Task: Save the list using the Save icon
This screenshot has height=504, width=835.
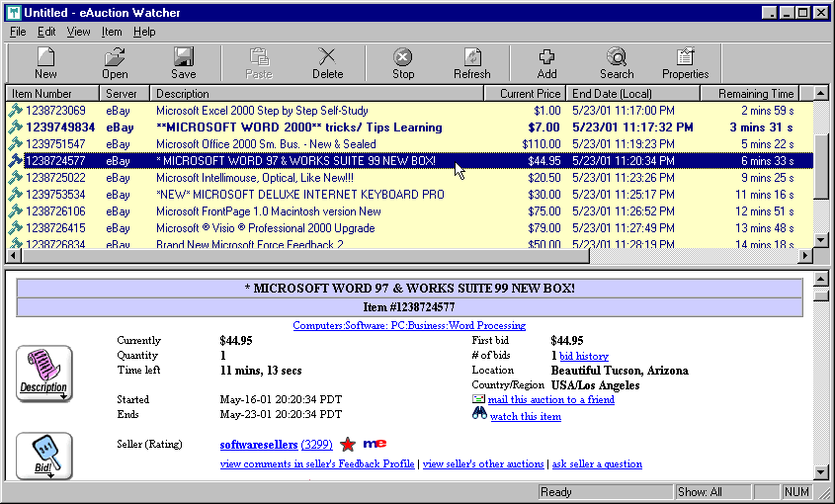Action: (x=184, y=63)
